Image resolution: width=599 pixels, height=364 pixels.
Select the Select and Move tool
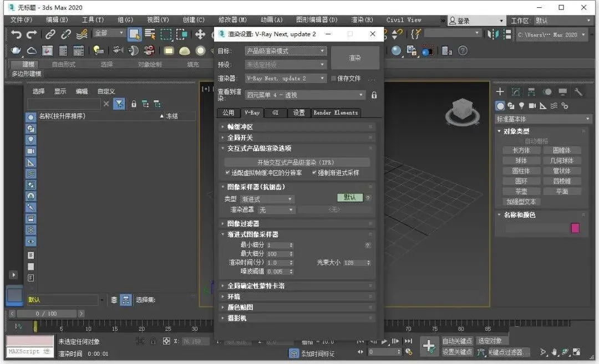click(x=200, y=34)
